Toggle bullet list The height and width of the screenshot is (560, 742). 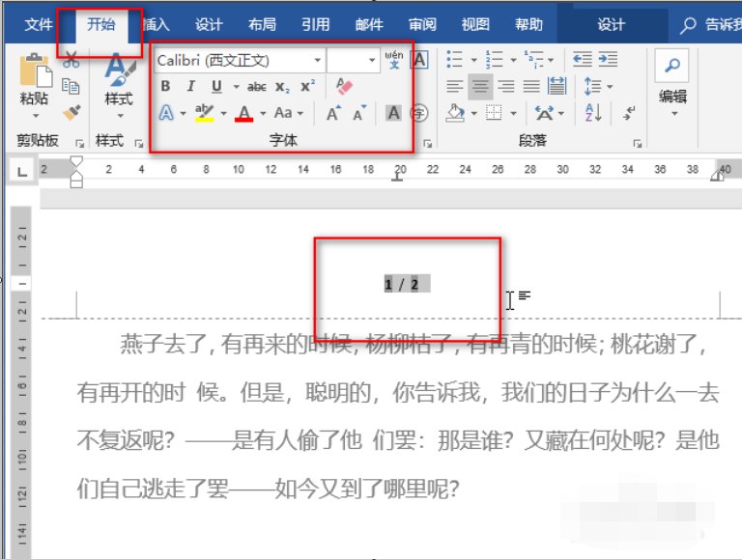click(x=454, y=60)
